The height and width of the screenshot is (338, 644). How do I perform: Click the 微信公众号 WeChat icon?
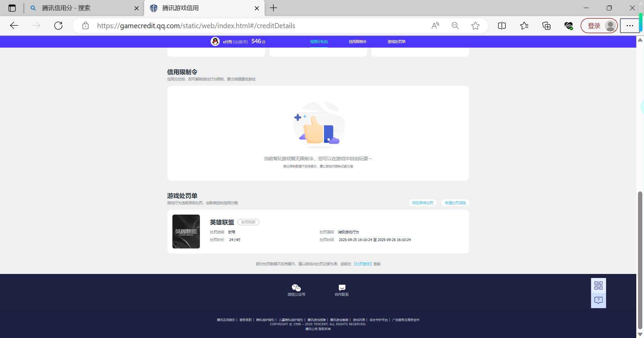pos(296,288)
